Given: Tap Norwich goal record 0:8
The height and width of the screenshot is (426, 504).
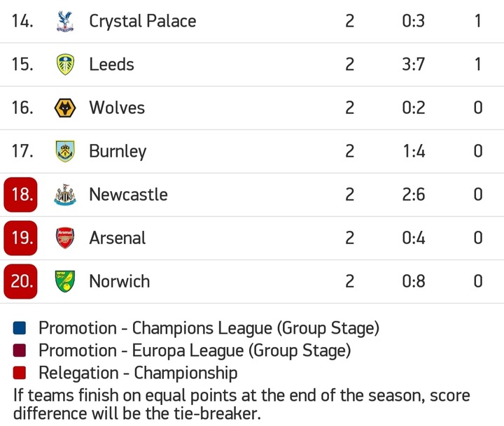Looking at the screenshot, I should coord(414,281).
